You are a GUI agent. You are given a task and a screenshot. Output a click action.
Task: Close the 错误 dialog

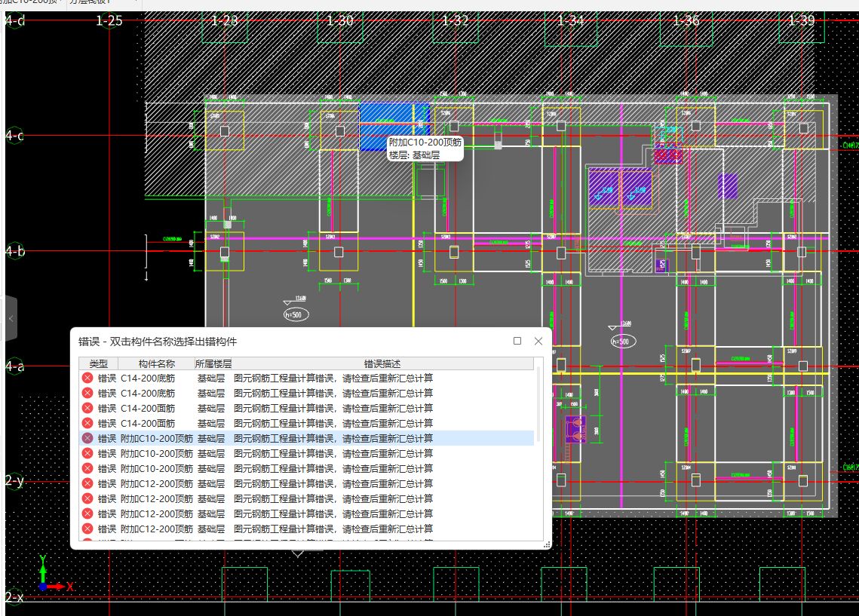(538, 341)
